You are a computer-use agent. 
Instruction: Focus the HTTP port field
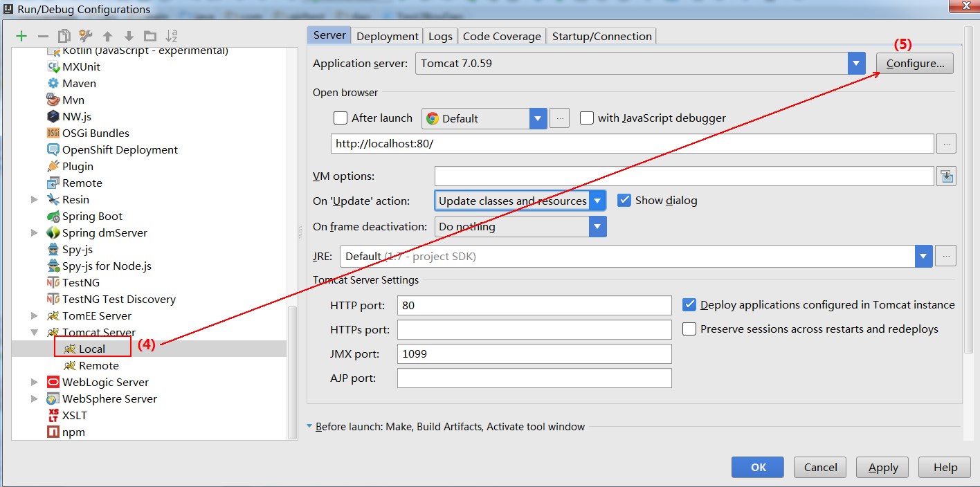[x=534, y=305]
